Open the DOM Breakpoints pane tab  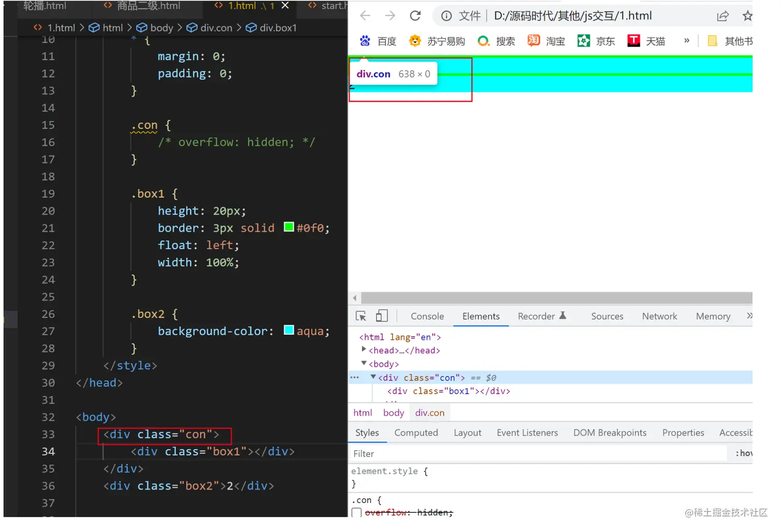click(610, 433)
